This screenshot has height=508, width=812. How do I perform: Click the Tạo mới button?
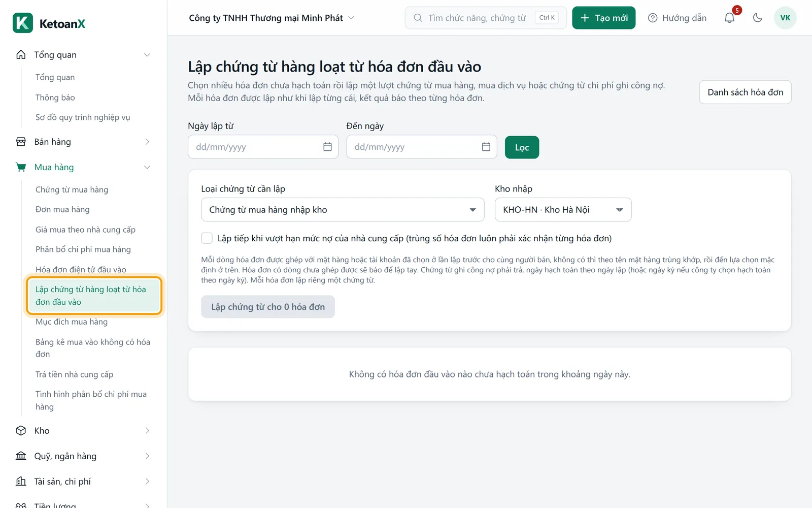603,18
